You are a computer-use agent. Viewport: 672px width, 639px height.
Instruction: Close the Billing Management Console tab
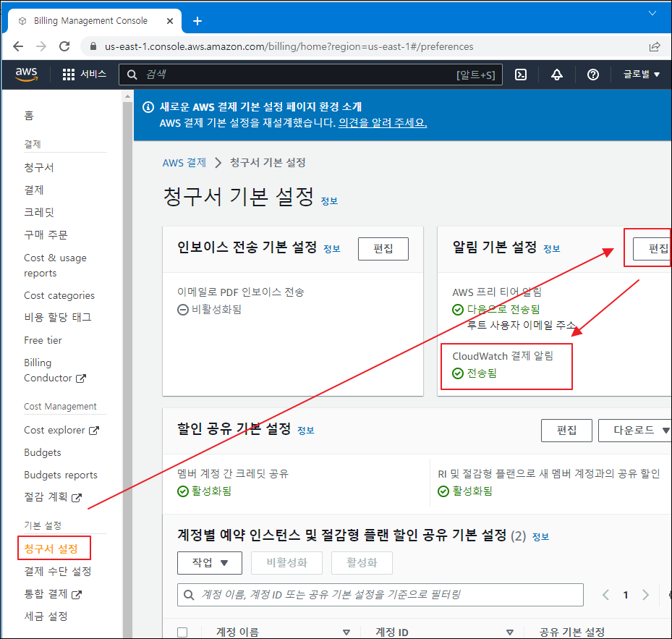tap(170, 20)
